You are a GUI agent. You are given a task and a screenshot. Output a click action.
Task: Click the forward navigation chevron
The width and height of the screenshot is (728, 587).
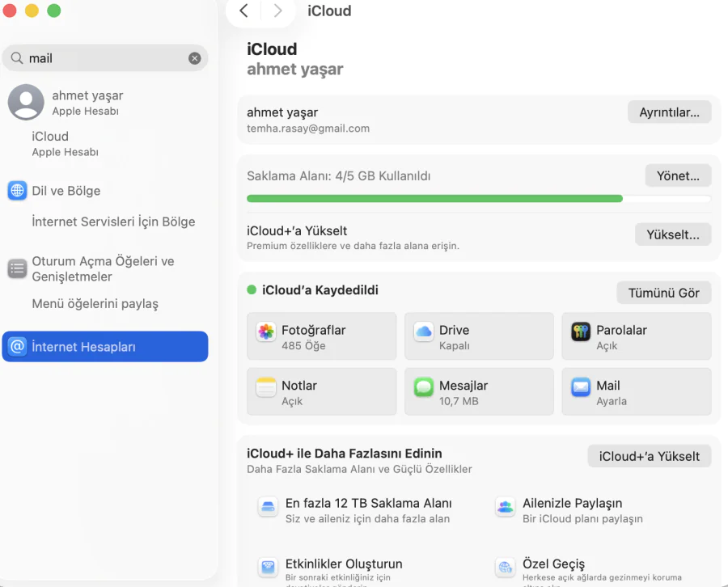tap(276, 11)
